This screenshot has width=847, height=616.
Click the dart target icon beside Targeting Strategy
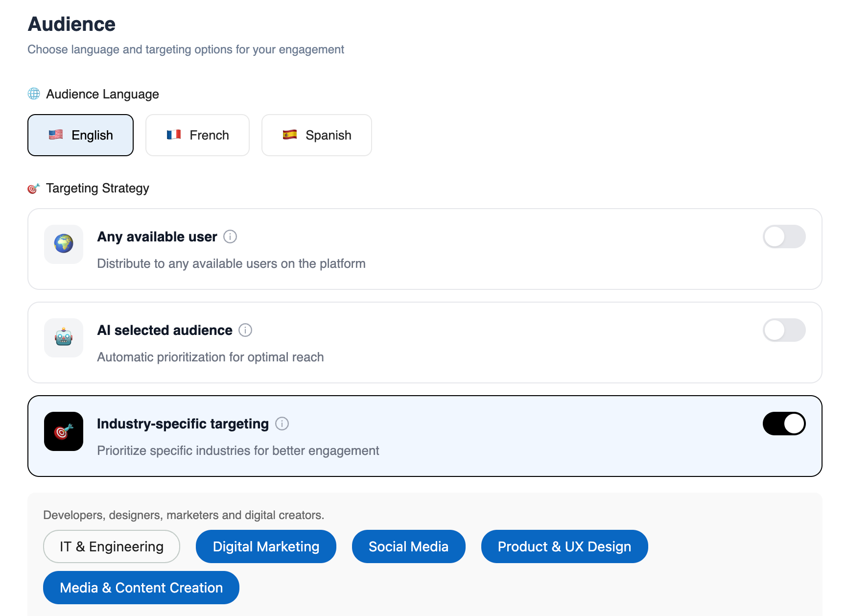point(34,188)
